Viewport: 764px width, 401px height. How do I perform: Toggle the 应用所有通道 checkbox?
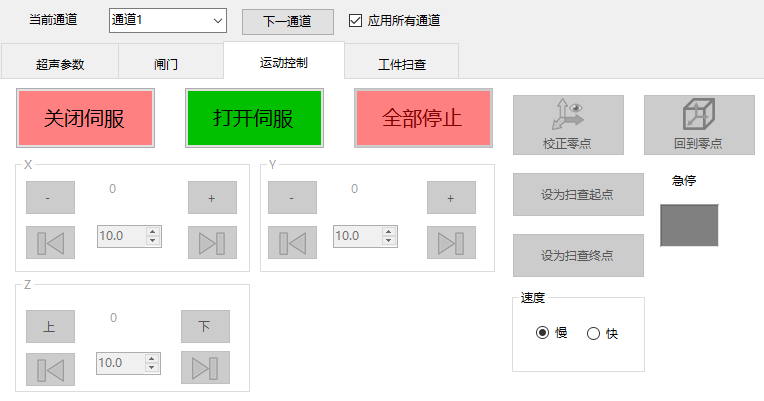(x=355, y=20)
